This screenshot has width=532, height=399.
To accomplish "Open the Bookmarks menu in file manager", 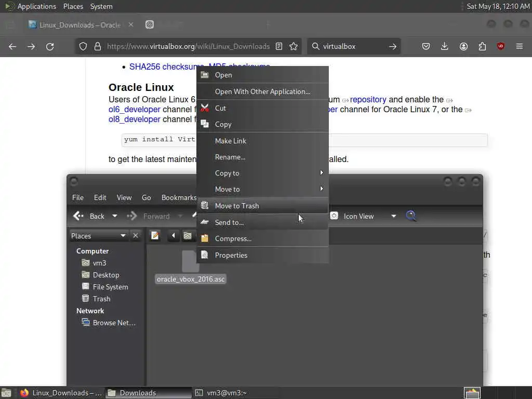I will point(179,197).
